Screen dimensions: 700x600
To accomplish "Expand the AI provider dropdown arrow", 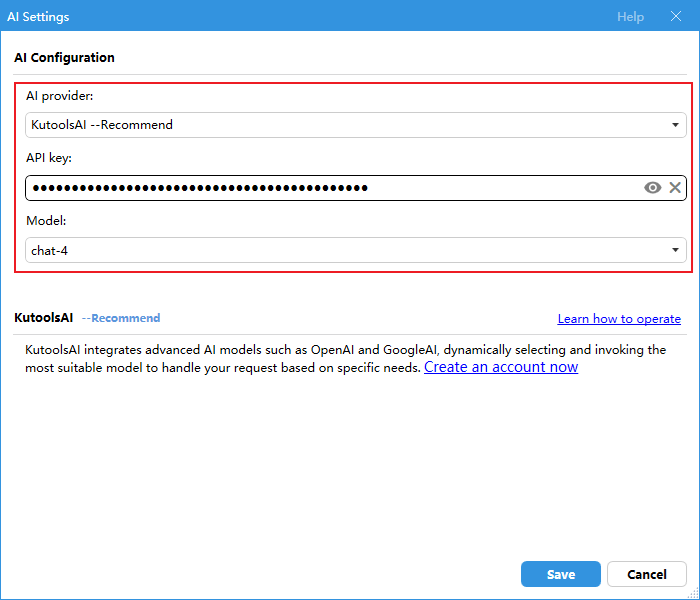I will click(x=676, y=125).
